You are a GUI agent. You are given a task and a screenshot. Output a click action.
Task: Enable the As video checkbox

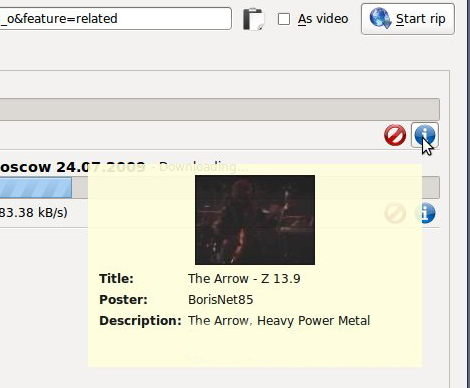click(284, 19)
